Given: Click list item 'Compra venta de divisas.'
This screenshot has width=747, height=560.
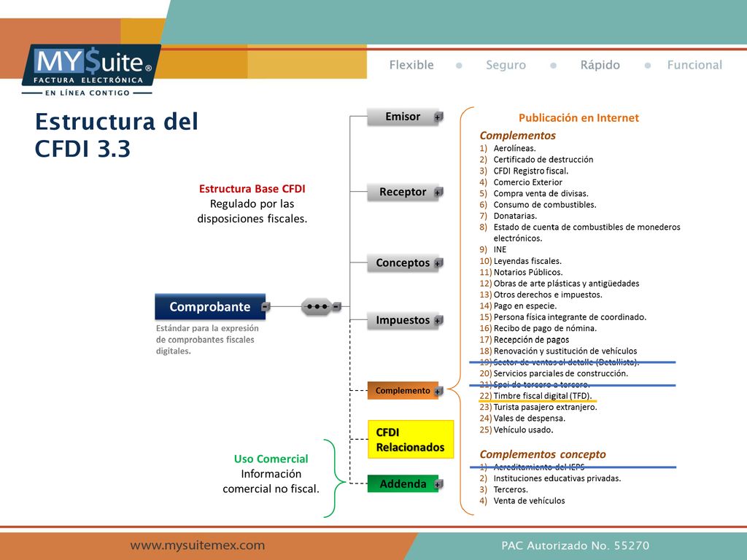Looking at the screenshot, I should [541, 193].
